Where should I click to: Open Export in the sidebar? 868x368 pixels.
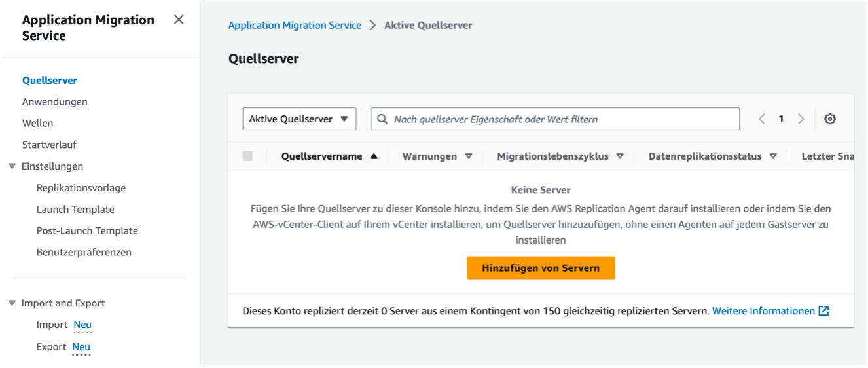tap(52, 347)
